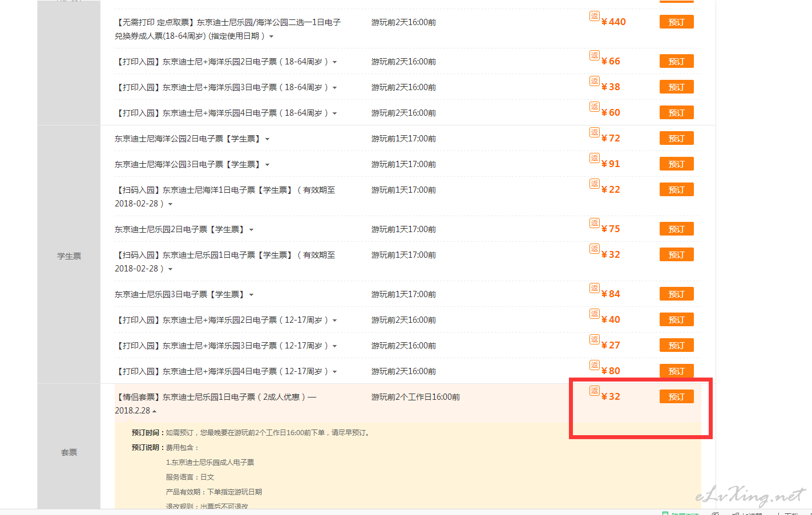Viewport: 812px width, 515px height.
Task: Expand the 2日电子票 12-17周岁 row
Action: click(334, 321)
